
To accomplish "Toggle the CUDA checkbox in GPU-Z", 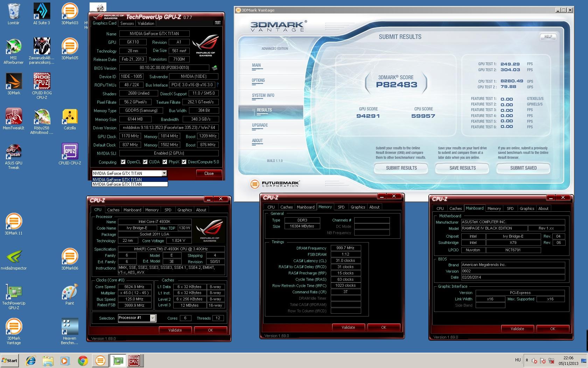I will pos(145,162).
